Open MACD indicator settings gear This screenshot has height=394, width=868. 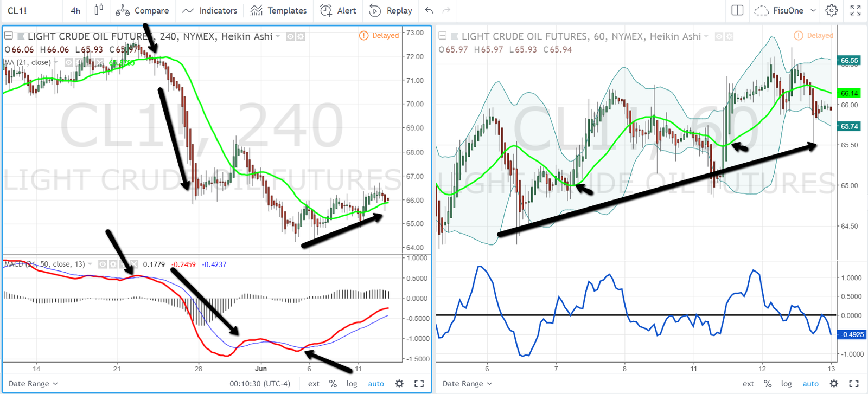113,264
